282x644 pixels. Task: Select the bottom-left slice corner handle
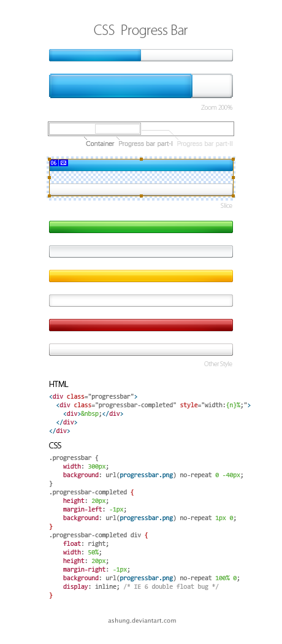[x=49, y=196]
